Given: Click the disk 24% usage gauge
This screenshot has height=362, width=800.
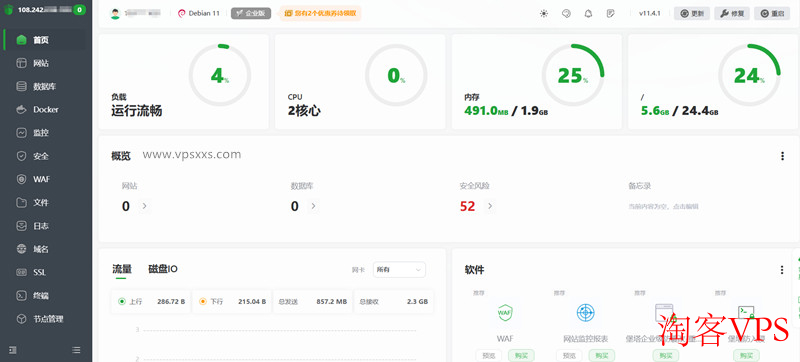Looking at the screenshot, I should [x=749, y=75].
